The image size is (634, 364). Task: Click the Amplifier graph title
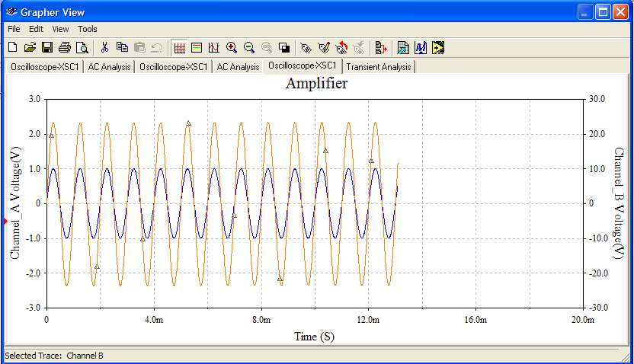316,84
